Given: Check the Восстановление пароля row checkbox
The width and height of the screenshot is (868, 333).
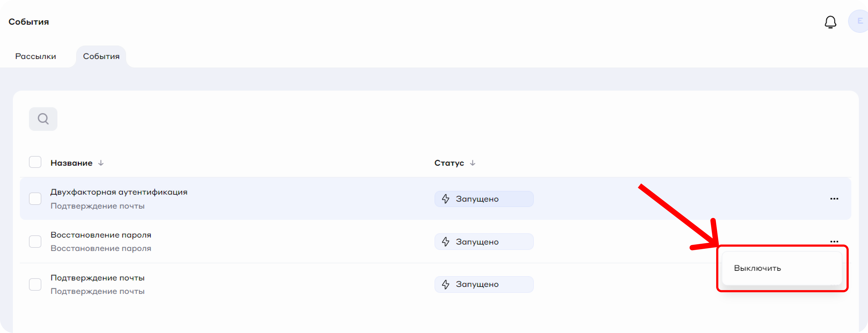Looking at the screenshot, I should tap(35, 241).
